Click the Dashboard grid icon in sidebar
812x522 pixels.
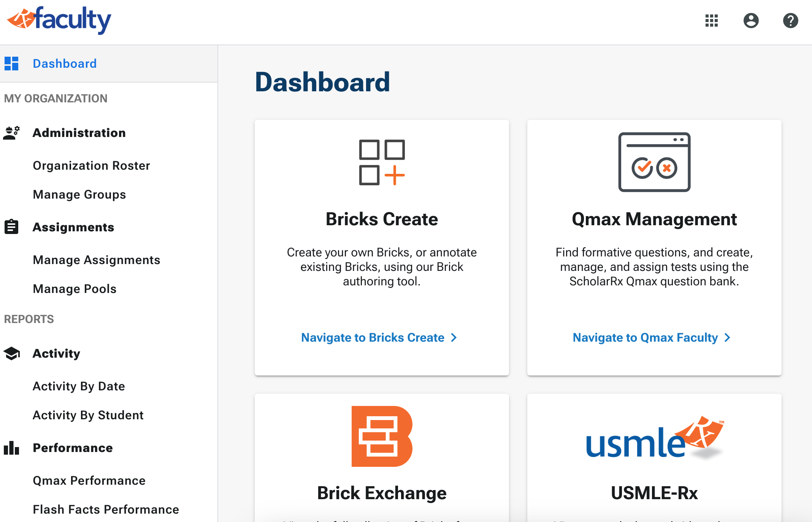11,64
